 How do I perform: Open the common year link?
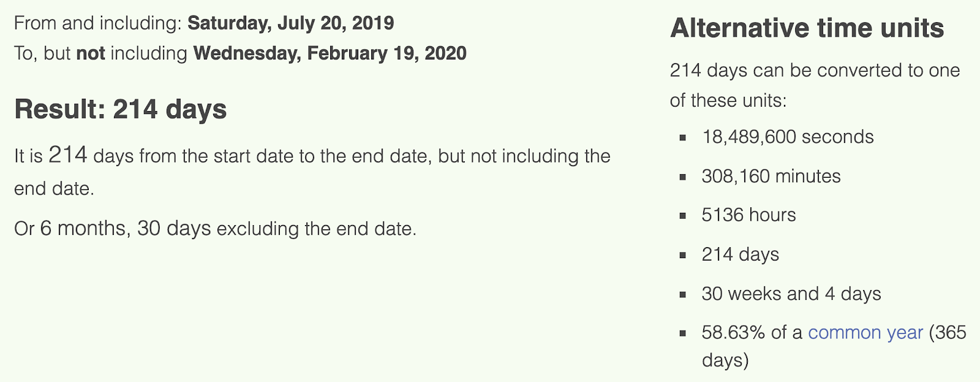tap(865, 333)
